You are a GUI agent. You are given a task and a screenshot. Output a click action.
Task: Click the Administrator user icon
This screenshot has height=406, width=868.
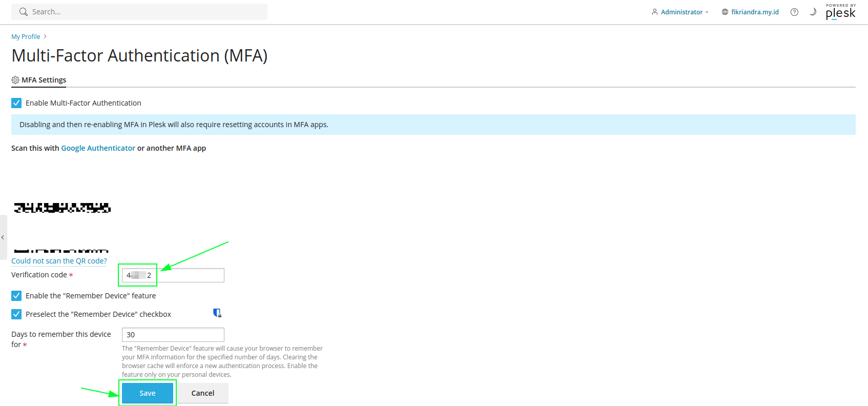654,12
